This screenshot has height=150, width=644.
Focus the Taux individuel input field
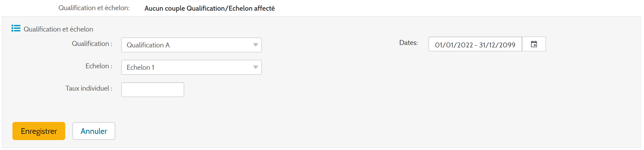point(153,90)
